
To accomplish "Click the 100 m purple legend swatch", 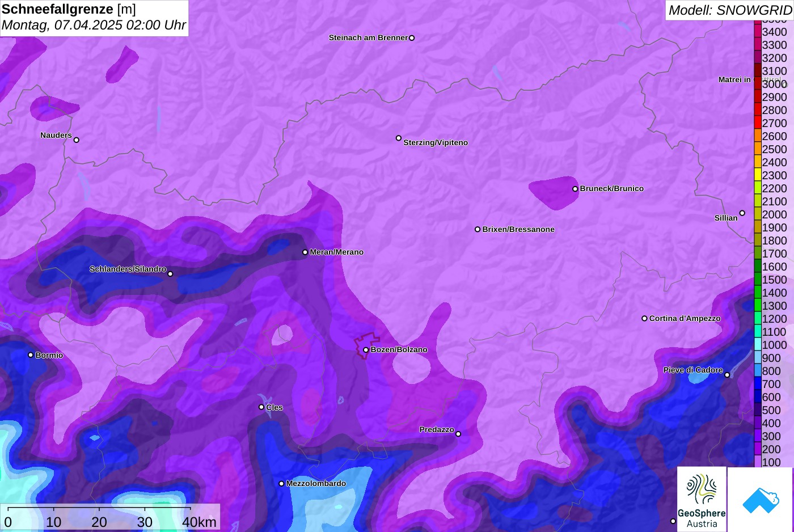I will point(758,462).
